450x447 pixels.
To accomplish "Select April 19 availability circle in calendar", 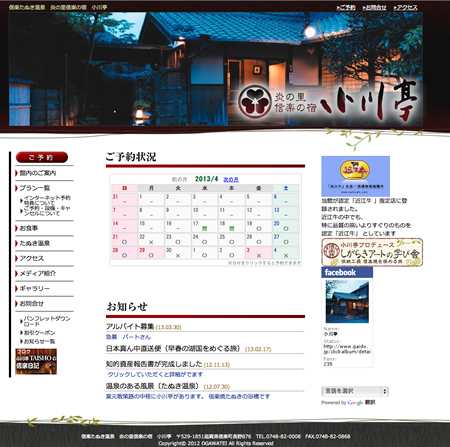I will pos(259,229).
